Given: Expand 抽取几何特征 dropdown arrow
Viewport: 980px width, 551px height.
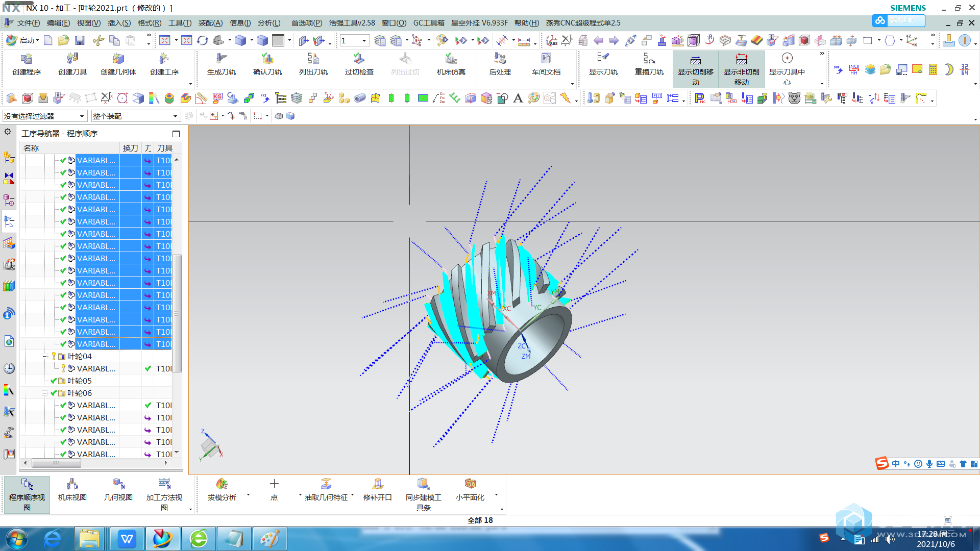Looking at the screenshot, I should pyautogui.click(x=352, y=494).
